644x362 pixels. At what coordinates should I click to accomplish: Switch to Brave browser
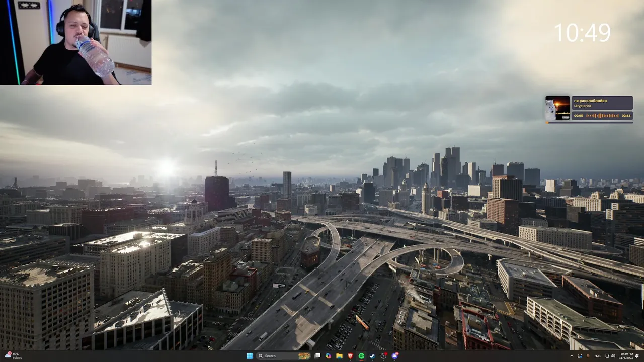point(350,356)
